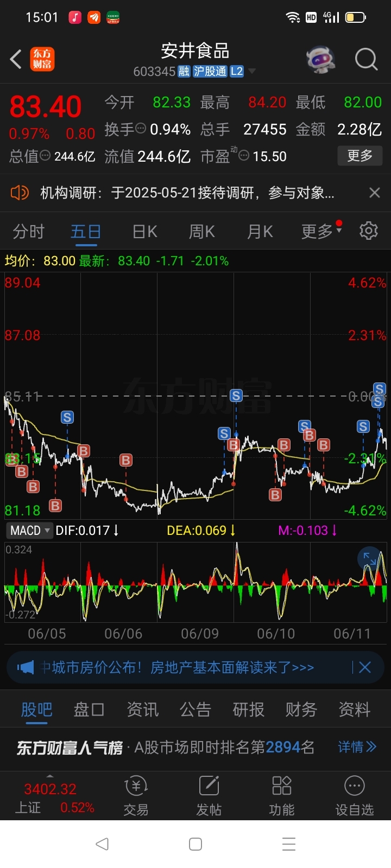Tap the 市盈 info icon
This screenshot has height=868, width=391.
pos(244,156)
